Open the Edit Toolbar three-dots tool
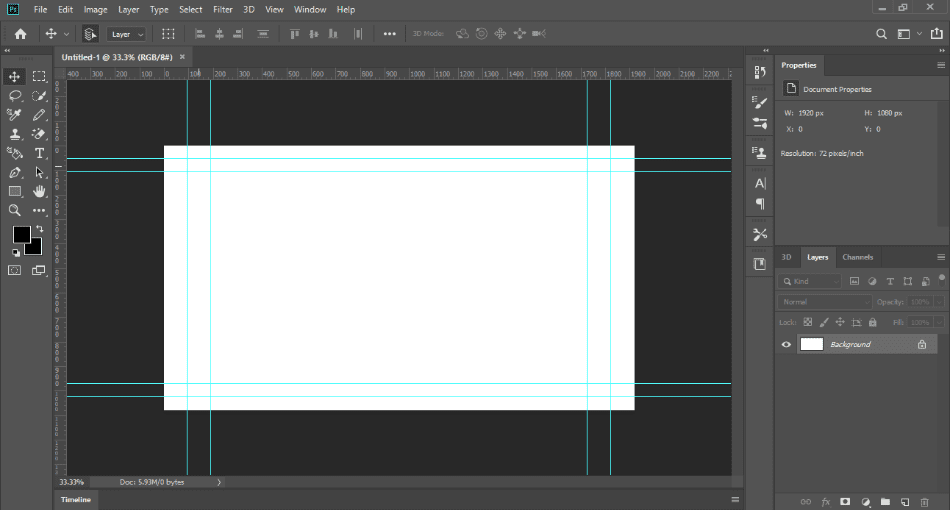The image size is (950, 510). [x=39, y=210]
